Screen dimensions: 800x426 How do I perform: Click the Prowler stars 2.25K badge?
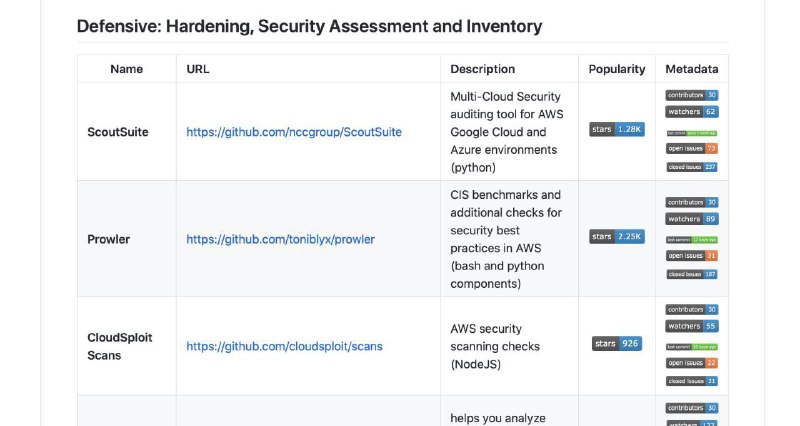(x=617, y=237)
